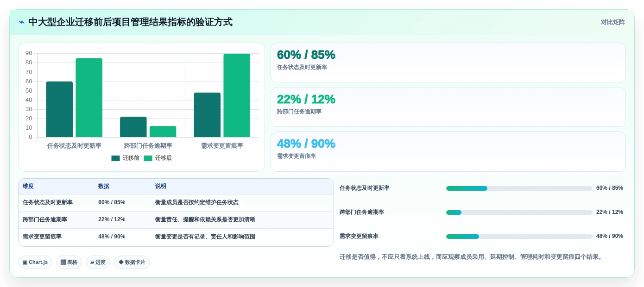The width and height of the screenshot is (644, 287).
Task: Click the 跨部门任务逾期率 chart axis label
Action: [x=148, y=146]
